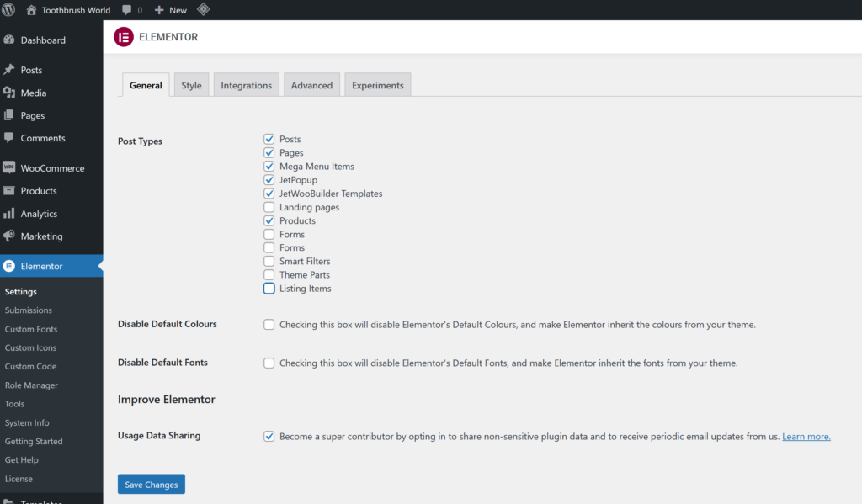The height and width of the screenshot is (504, 862).
Task: Toggle the JetPopup checkbox
Action: 269,180
